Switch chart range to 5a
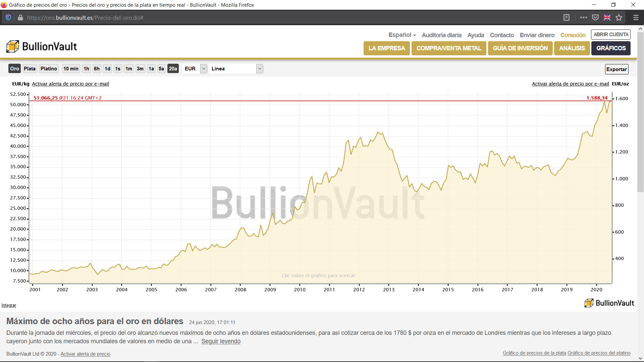This screenshot has width=644, height=362. pos(161,69)
